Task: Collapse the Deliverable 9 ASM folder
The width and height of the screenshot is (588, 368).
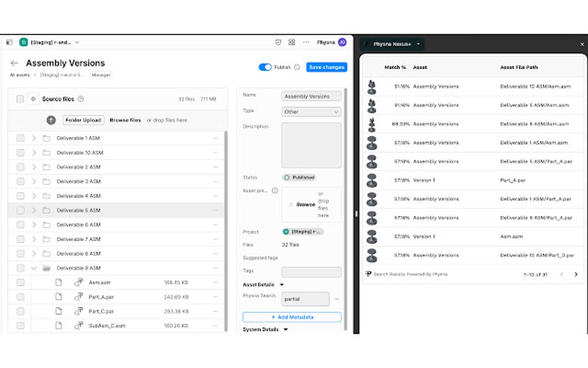Action: (x=33, y=268)
